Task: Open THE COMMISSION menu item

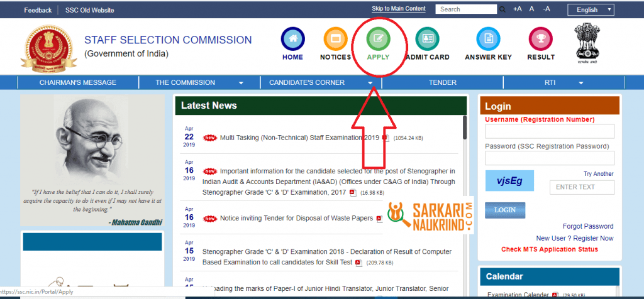Action: click(185, 82)
